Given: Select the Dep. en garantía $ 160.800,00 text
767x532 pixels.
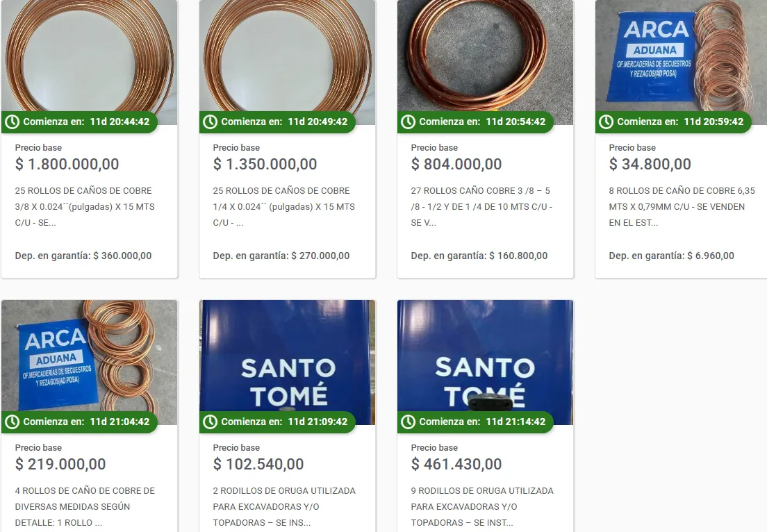Looking at the screenshot, I should (479, 256).
